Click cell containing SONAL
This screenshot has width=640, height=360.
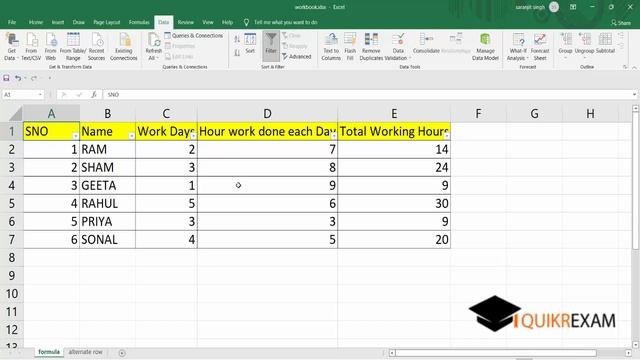click(x=107, y=240)
